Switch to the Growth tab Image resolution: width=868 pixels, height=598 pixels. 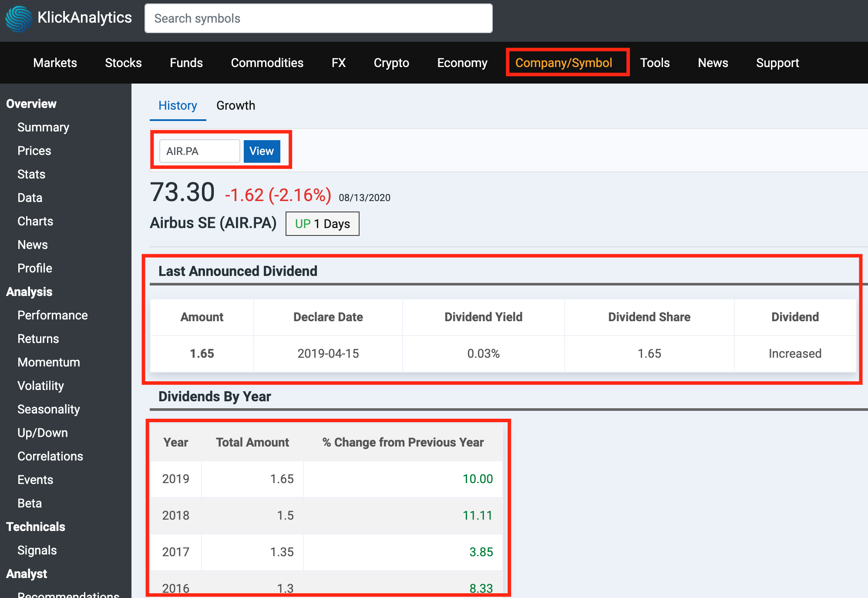236,105
